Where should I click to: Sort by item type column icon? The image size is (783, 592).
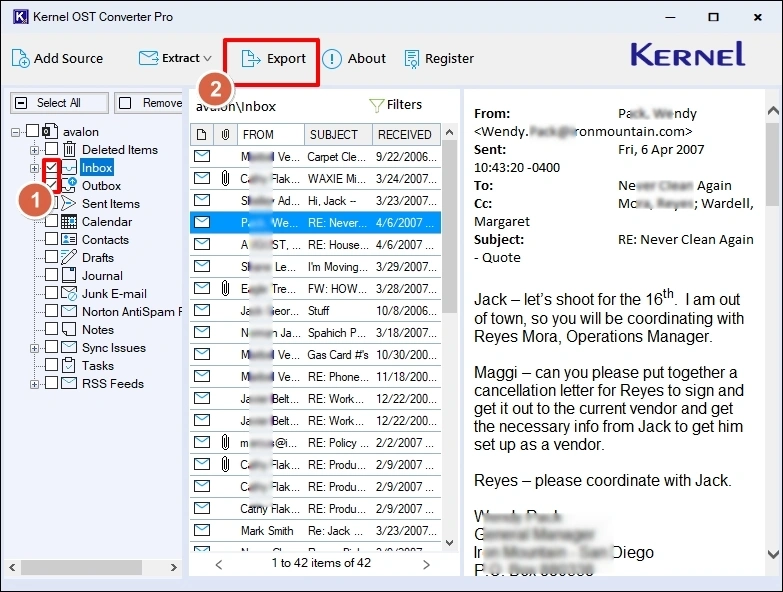pyautogui.click(x=202, y=134)
